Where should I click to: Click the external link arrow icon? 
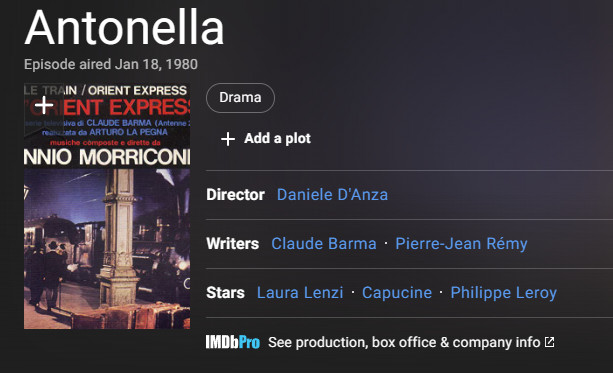click(549, 342)
